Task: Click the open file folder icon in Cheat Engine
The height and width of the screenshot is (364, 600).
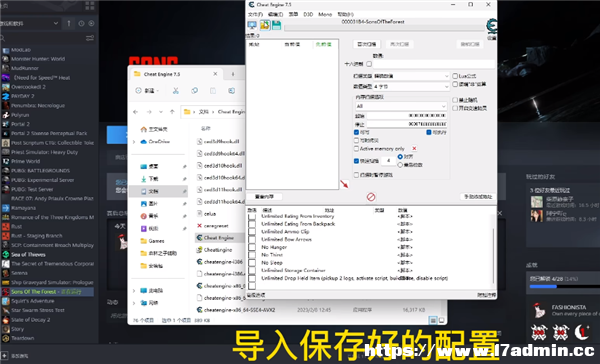Action: 265,25
